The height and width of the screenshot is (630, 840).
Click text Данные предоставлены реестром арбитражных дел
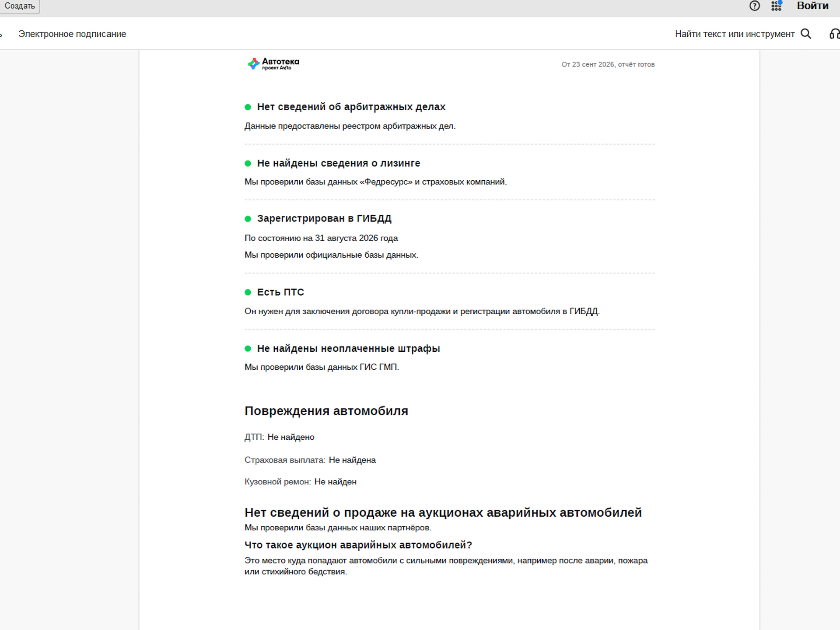[x=350, y=126]
